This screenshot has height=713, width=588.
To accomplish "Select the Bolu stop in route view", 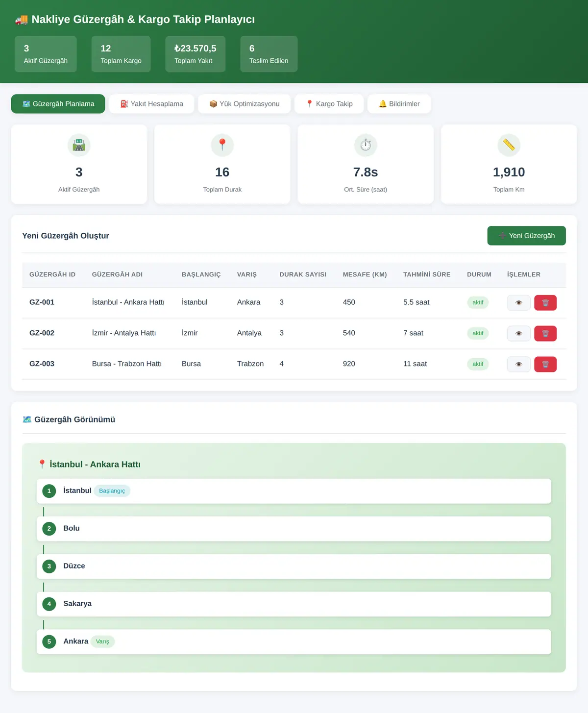I will pos(294,529).
